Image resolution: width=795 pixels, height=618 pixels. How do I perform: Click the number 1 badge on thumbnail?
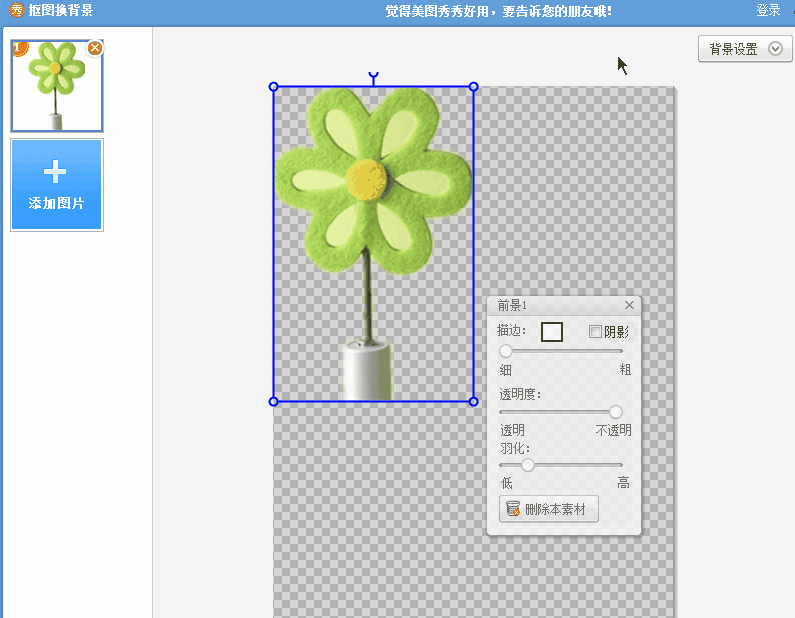coord(18,48)
